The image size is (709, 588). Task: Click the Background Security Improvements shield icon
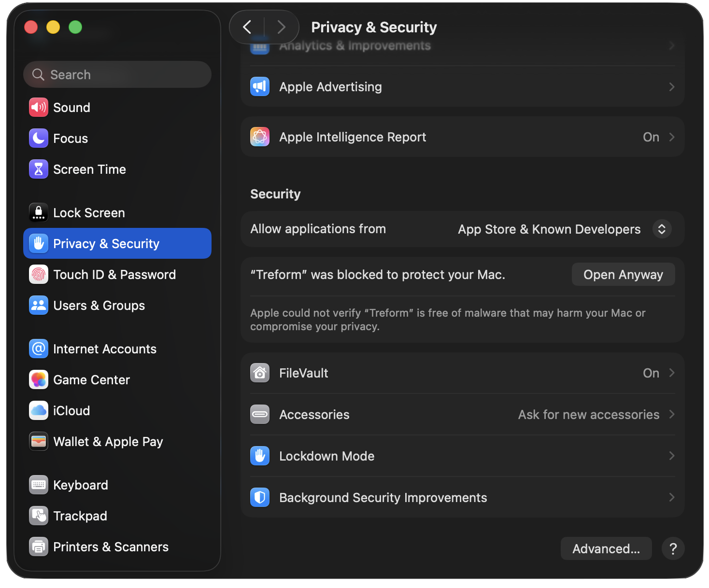260,497
